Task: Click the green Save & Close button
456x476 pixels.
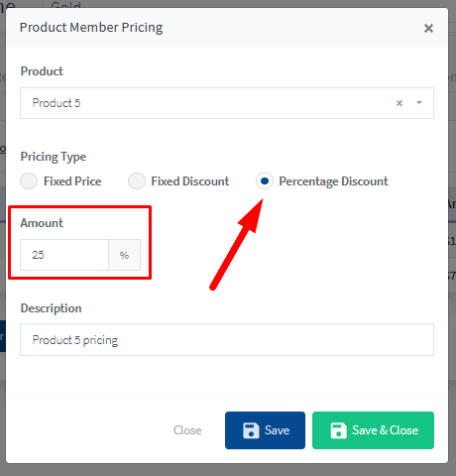Action: [x=373, y=430]
